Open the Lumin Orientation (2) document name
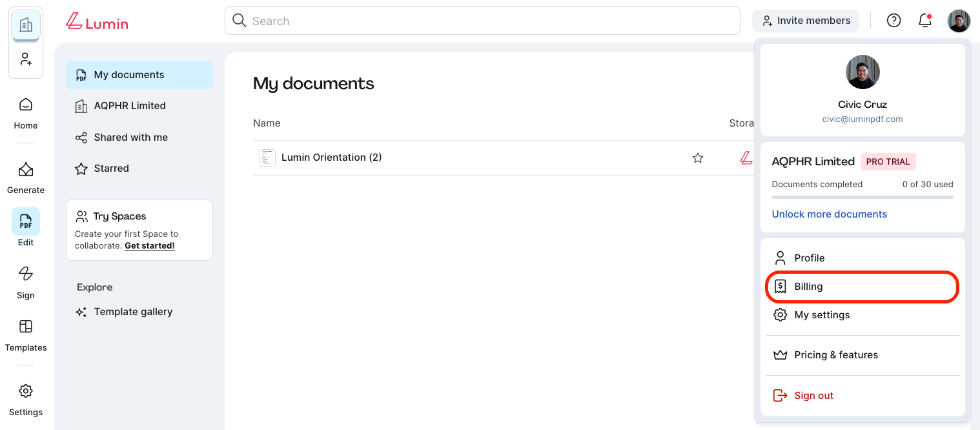The height and width of the screenshot is (430, 980). click(332, 158)
